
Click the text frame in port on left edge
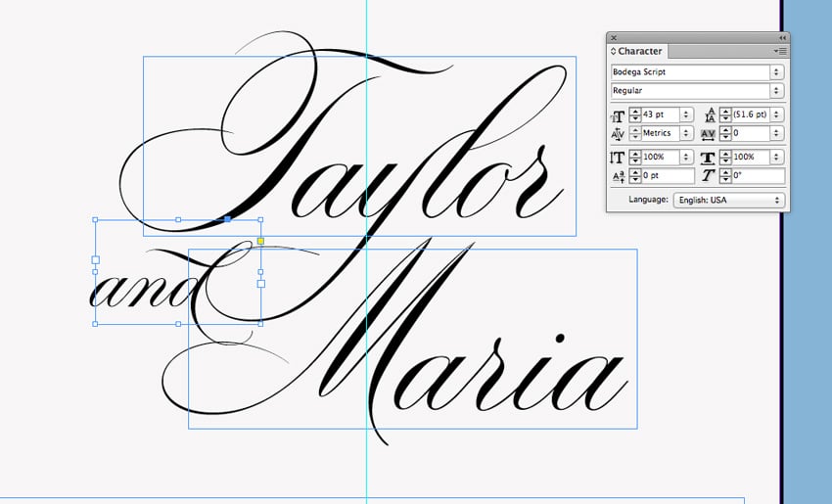[x=96, y=260]
